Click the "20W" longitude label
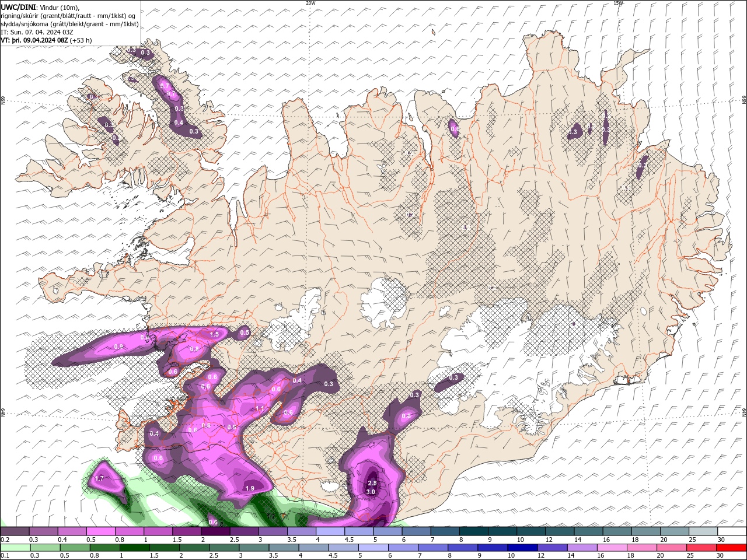 310,3
